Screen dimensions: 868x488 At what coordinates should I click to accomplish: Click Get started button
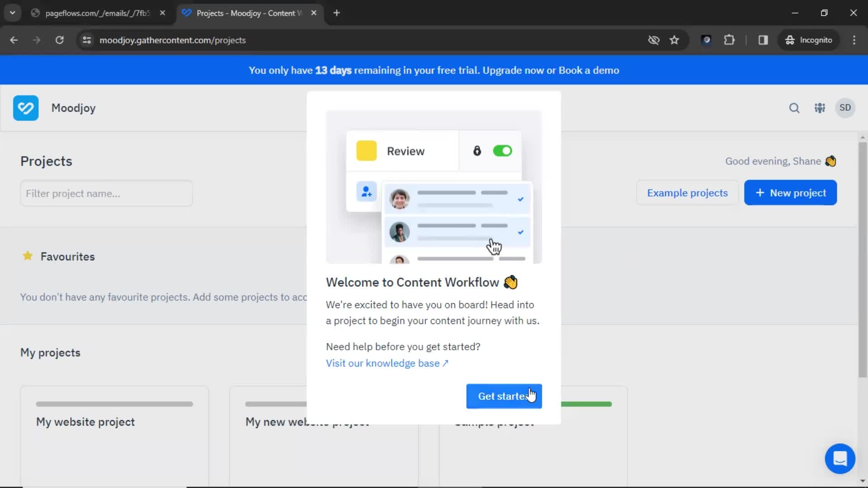tap(504, 396)
